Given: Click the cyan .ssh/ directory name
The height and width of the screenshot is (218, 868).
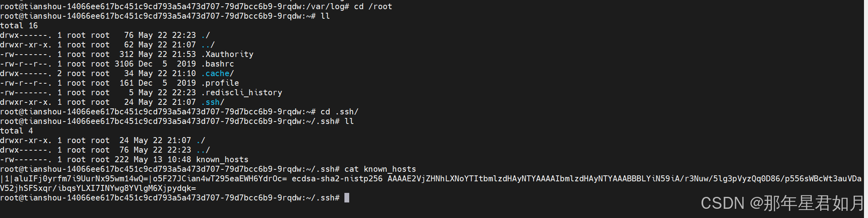Looking at the screenshot, I should pos(213,102).
